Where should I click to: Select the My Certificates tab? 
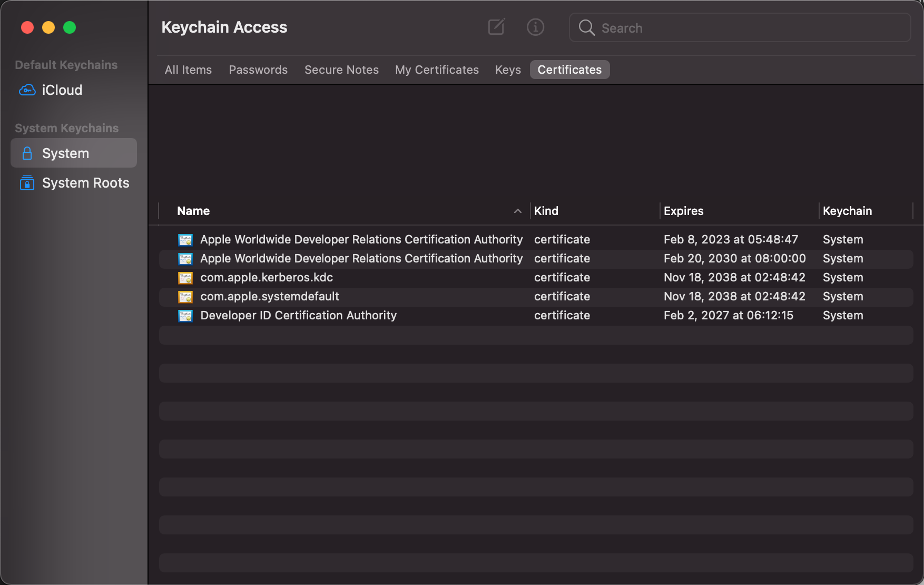pos(437,70)
